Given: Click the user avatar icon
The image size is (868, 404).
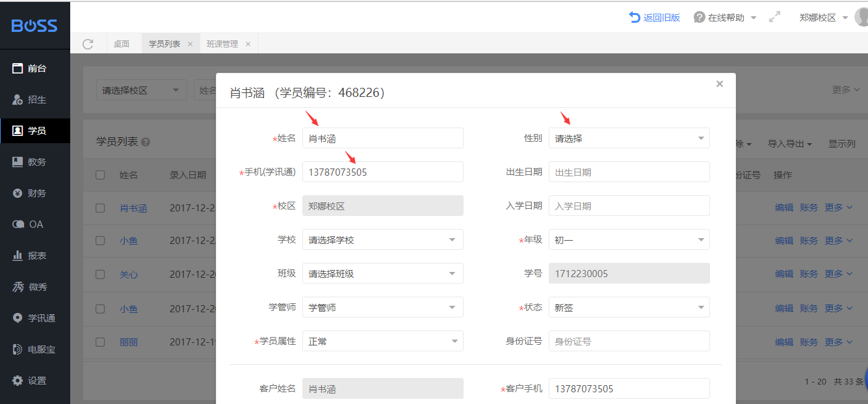Looking at the screenshot, I should (x=861, y=18).
